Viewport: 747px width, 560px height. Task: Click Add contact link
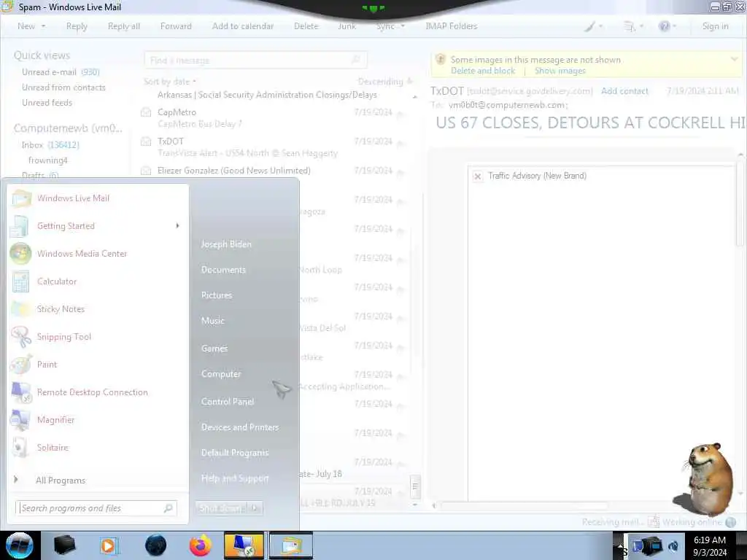coord(624,91)
